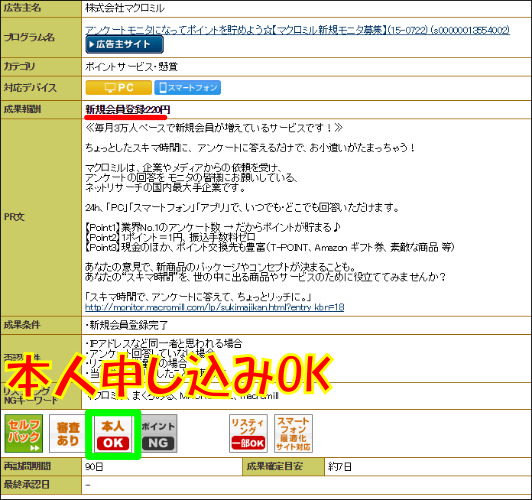Image resolution: width=532 pixels, height=500 pixels.
Task: Click the PR文 row label
Action: (14, 217)
